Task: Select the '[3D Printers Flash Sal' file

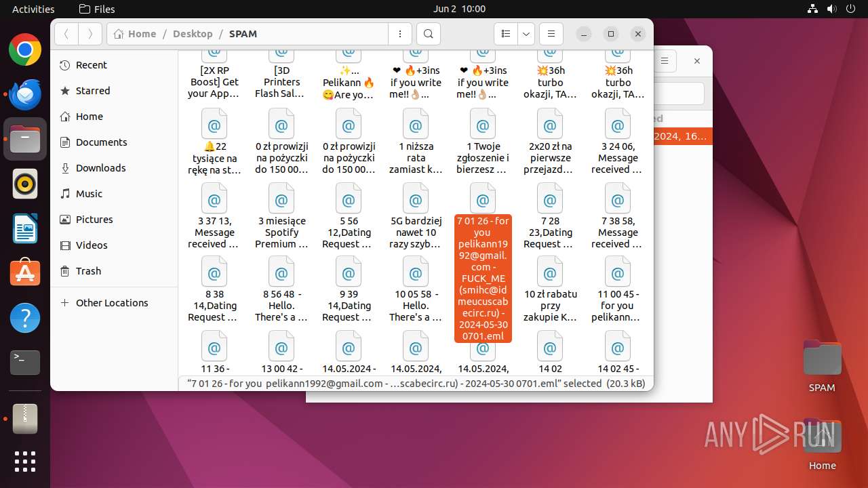Action: [x=281, y=75]
